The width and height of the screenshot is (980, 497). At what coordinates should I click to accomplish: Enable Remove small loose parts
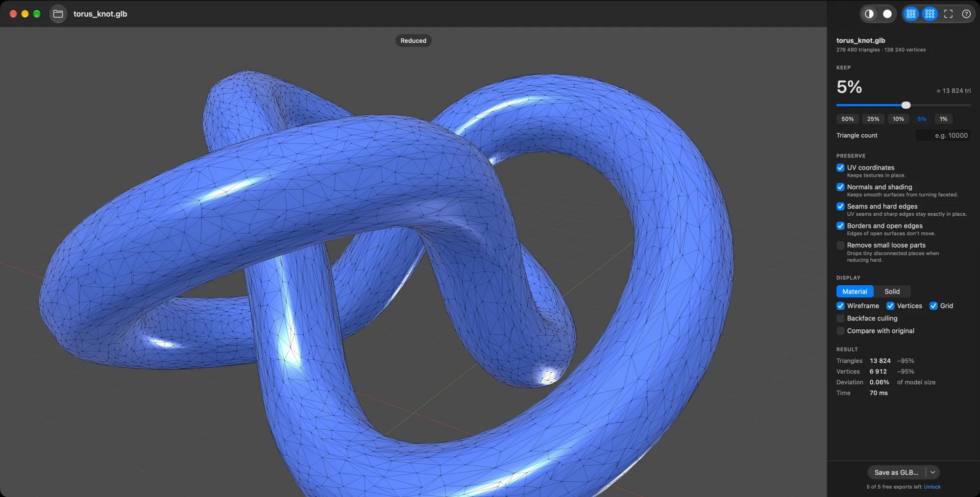840,245
